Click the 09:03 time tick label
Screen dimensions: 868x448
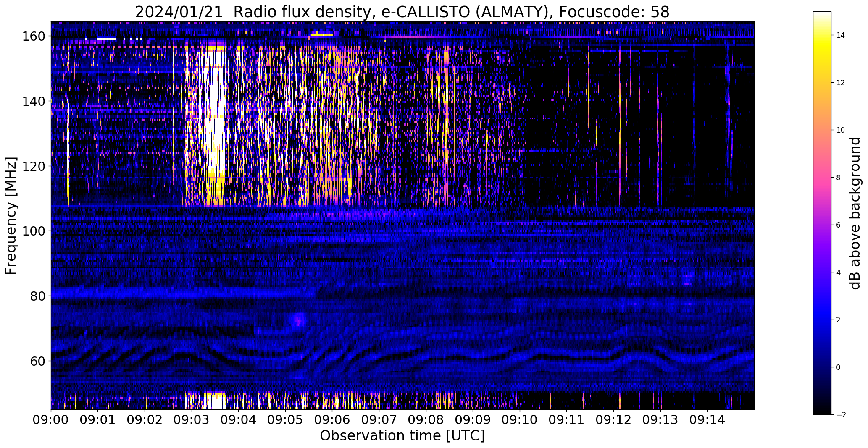[x=192, y=420]
